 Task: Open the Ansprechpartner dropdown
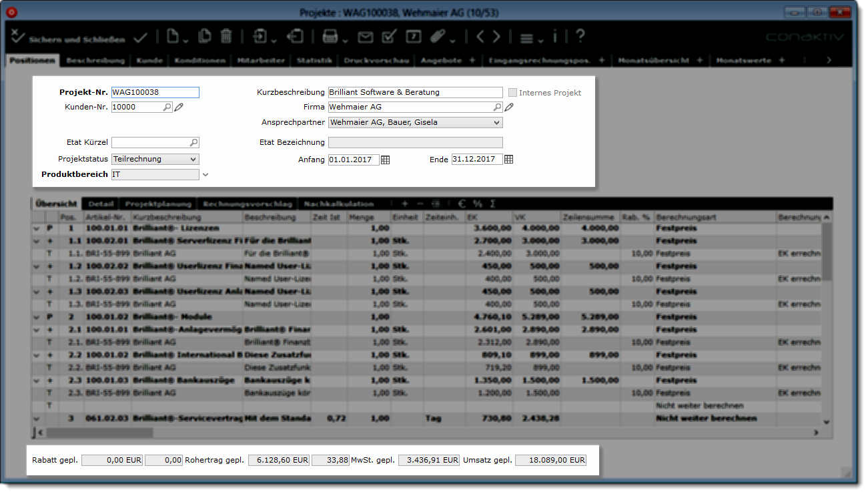click(496, 123)
